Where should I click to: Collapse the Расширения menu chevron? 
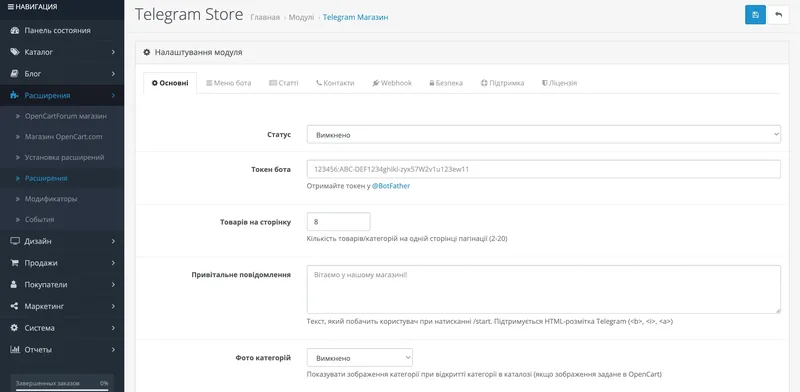click(113, 95)
